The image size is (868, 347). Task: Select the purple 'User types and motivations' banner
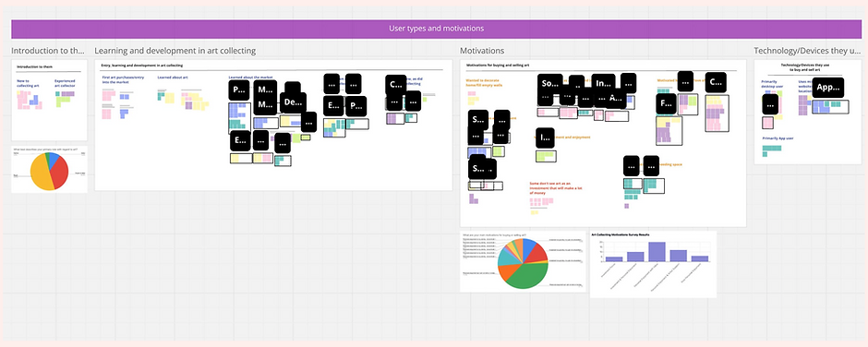pos(436,29)
